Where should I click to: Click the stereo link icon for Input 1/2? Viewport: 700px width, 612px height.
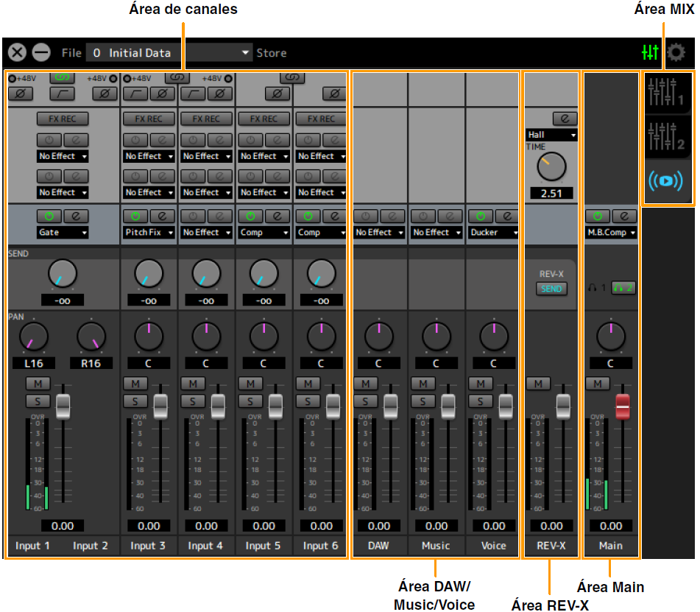coord(62,77)
